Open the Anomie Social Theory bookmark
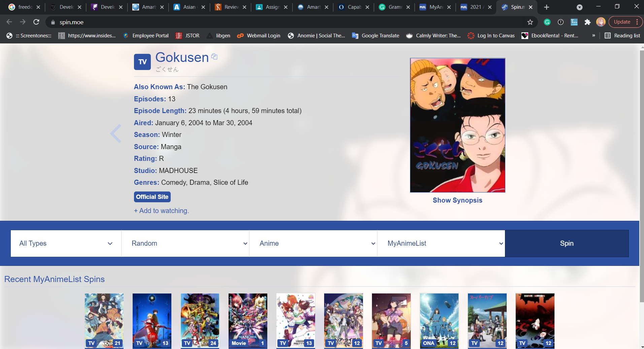The image size is (644, 349). point(316,35)
